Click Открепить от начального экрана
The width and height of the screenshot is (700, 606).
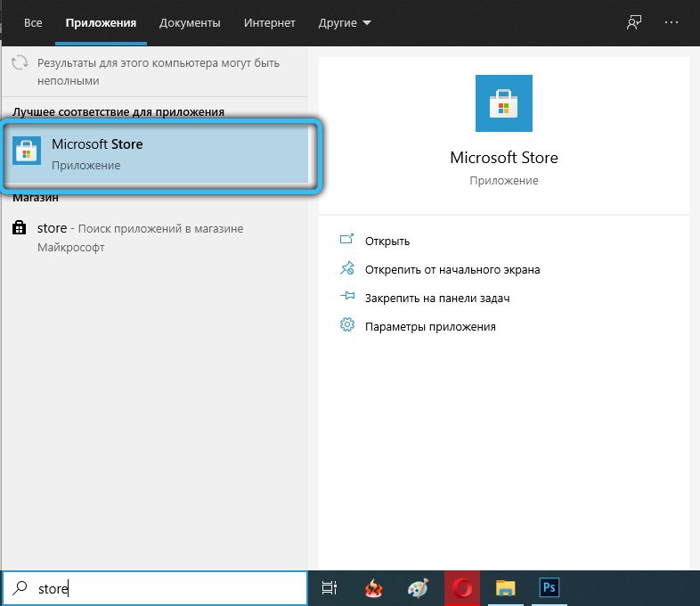click(452, 269)
